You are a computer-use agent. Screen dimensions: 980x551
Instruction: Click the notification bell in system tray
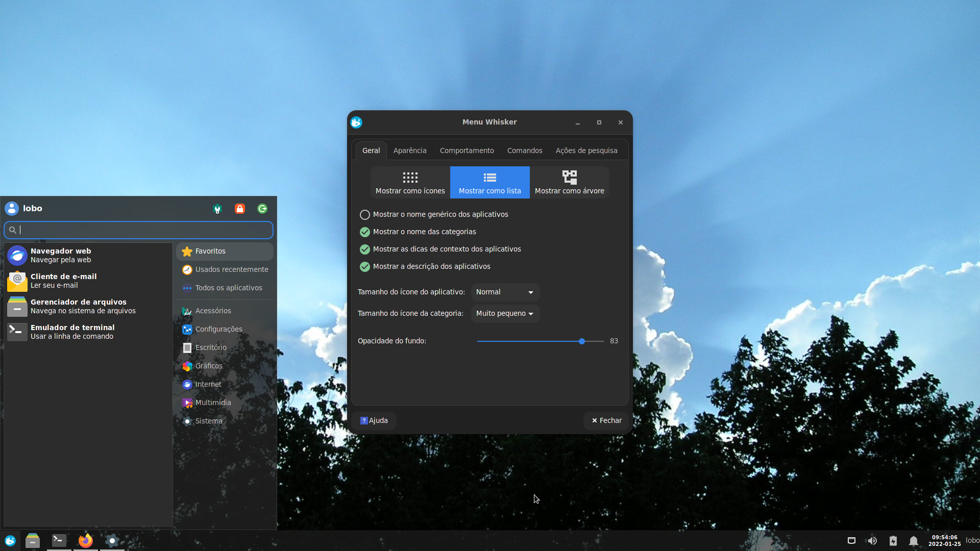click(x=913, y=541)
